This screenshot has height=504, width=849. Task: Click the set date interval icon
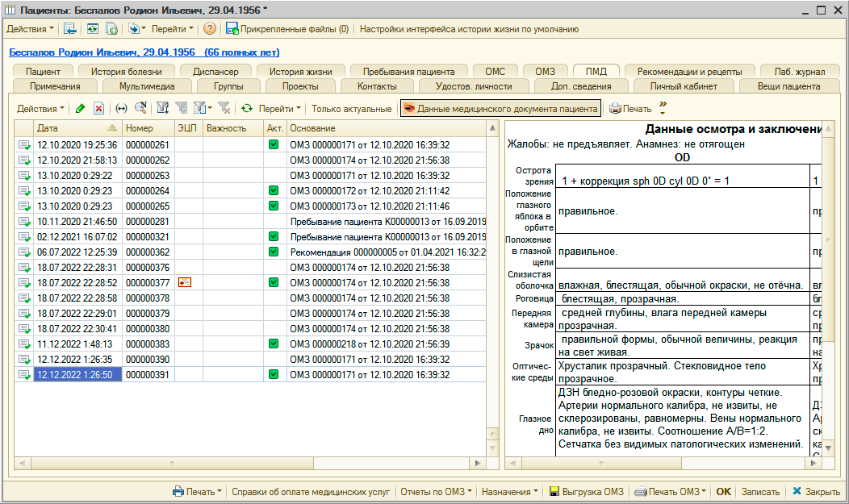click(x=121, y=108)
